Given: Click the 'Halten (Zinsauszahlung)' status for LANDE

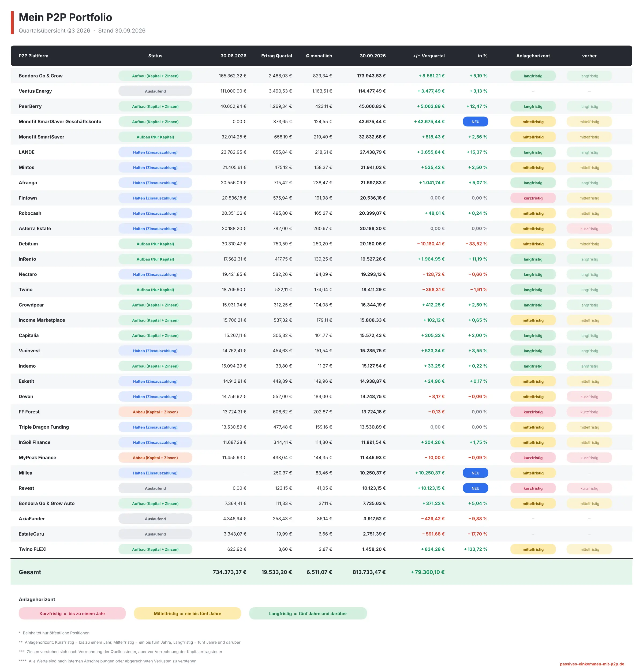Looking at the screenshot, I should 155,152.
